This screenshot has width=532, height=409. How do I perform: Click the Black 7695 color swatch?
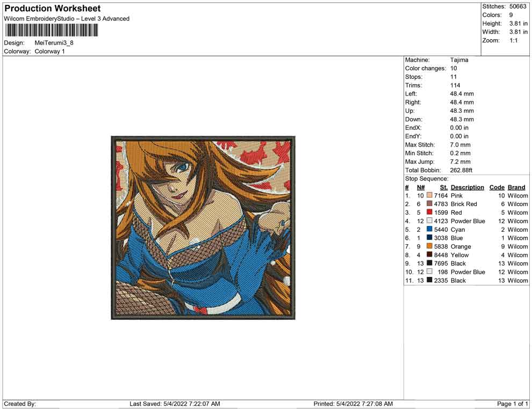pos(429,263)
